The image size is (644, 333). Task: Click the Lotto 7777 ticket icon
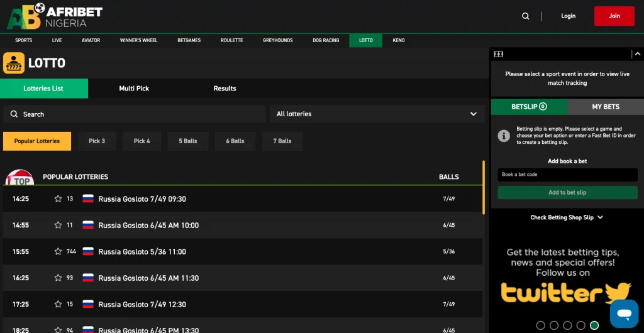[14, 63]
